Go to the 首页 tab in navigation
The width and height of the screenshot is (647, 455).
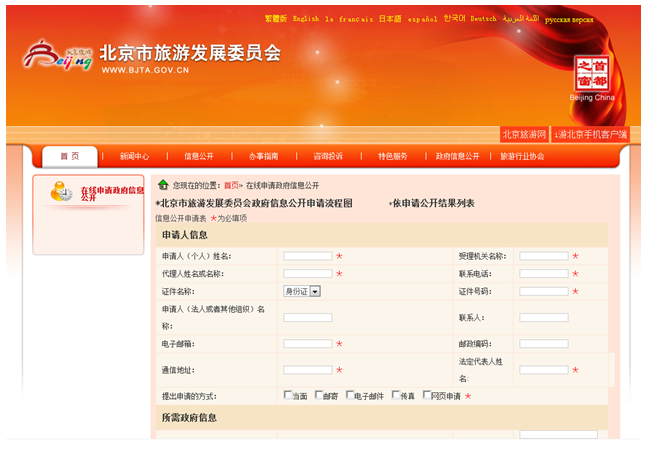pyautogui.click(x=70, y=157)
